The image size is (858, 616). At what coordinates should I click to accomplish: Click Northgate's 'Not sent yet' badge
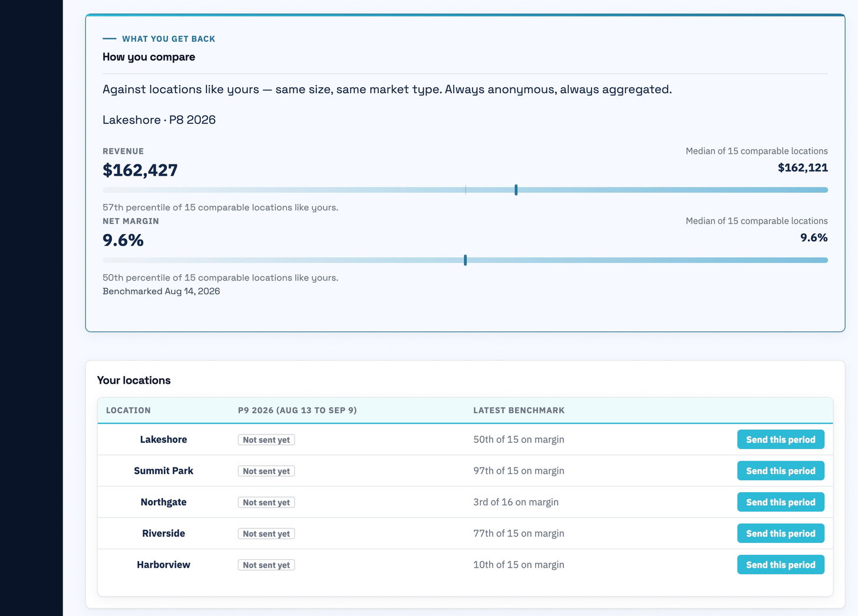(266, 502)
